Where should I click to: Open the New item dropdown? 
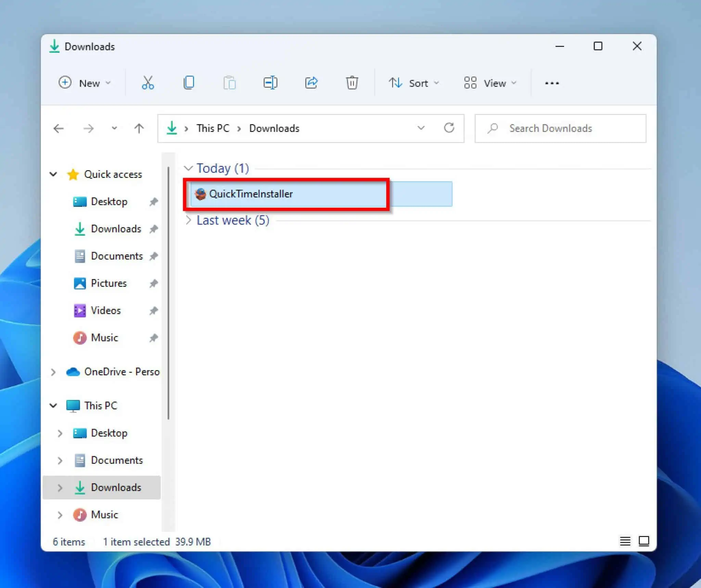85,83
